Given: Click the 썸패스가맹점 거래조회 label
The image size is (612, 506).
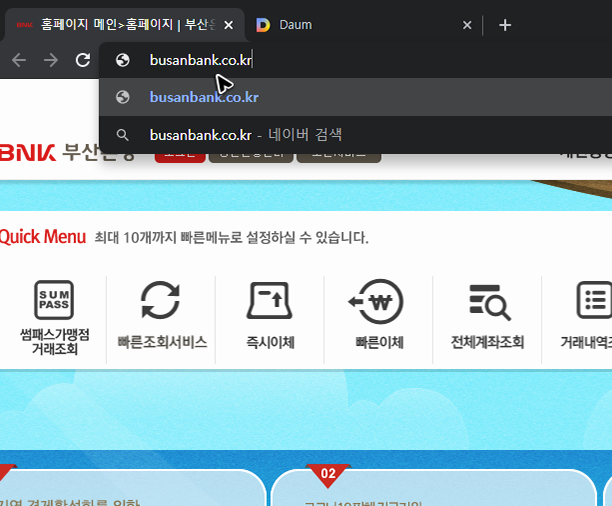Looking at the screenshot, I should tap(55, 341).
